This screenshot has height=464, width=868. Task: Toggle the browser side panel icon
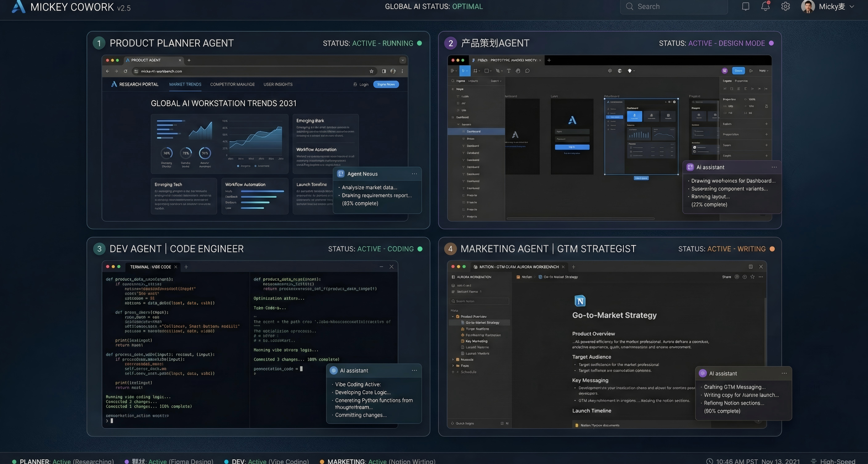tap(384, 71)
